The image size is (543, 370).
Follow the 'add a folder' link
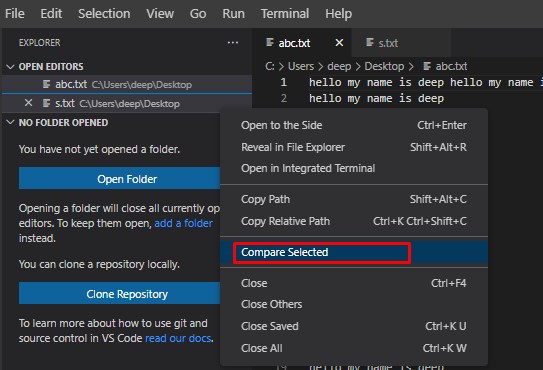183,223
